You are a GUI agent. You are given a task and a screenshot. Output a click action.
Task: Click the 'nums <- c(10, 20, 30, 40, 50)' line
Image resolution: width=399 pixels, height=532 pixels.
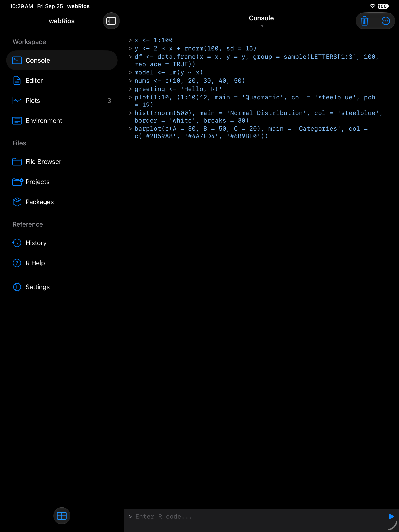(189, 81)
